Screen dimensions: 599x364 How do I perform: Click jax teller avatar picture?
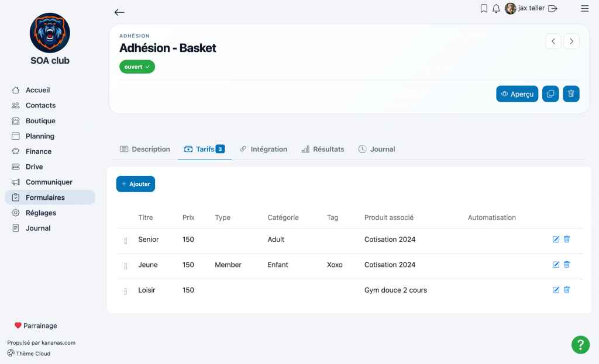(510, 8)
